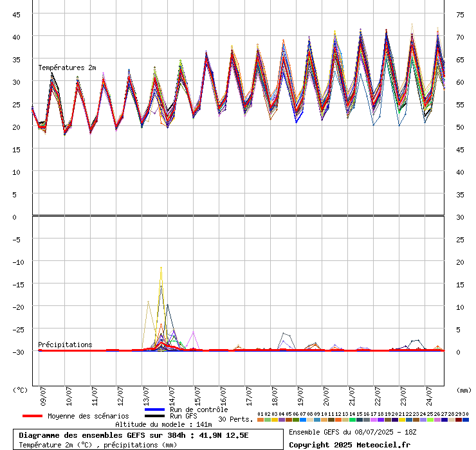Click the 24/07 date axis label

[429, 396]
